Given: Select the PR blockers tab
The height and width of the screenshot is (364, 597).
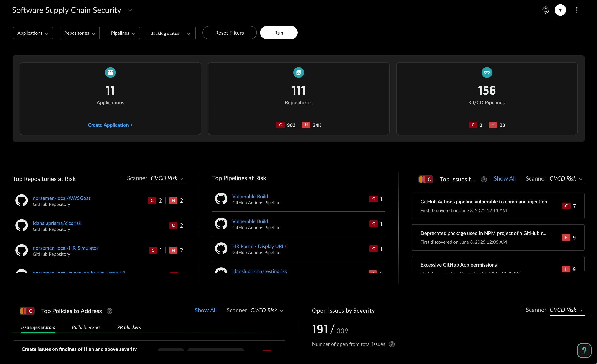Looking at the screenshot, I should pyautogui.click(x=129, y=327).
